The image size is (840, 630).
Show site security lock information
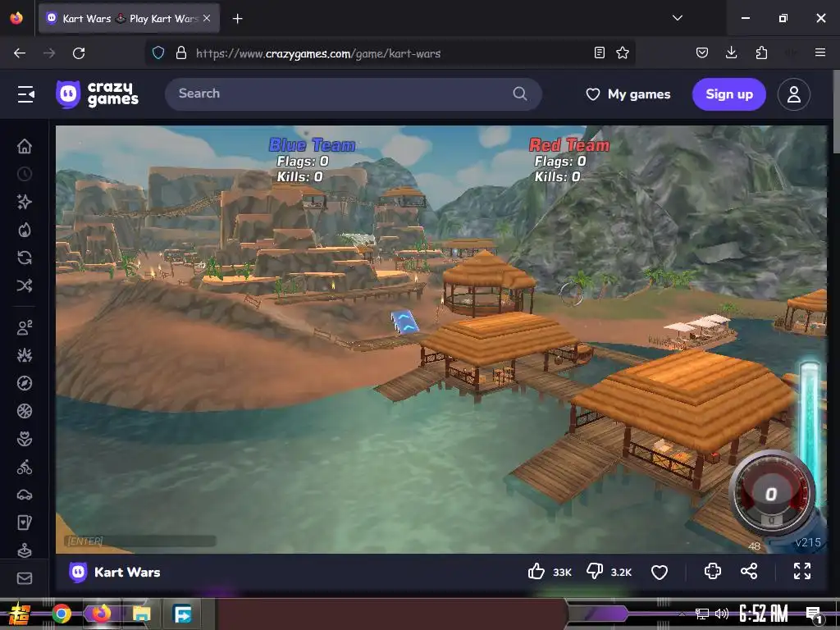click(181, 53)
